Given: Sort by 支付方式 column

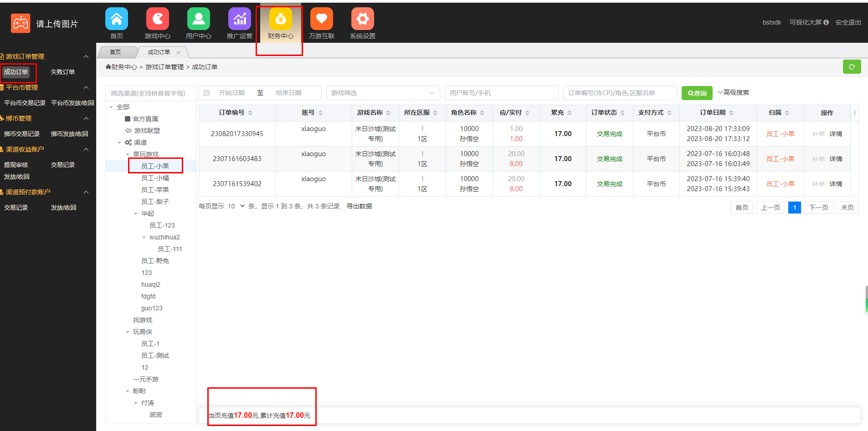Looking at the screenshot, I should (669, 113).
